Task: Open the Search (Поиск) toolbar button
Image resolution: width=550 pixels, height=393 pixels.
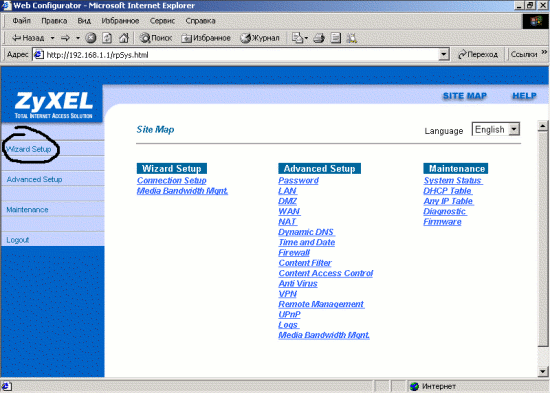Action: click(x=155, y=38)
